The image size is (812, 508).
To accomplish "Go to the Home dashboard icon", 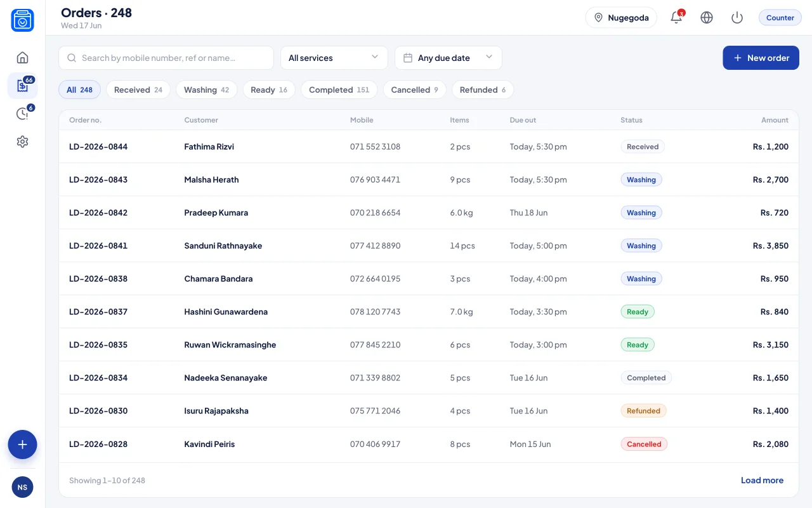I will pyautogui.click(x=22, y=58).
